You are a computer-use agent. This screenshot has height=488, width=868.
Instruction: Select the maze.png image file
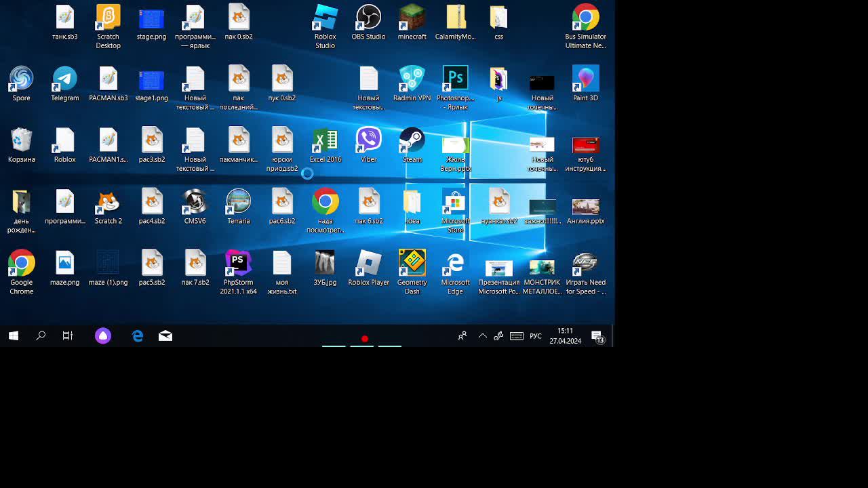pyautogui.click(x=64, y=268)
